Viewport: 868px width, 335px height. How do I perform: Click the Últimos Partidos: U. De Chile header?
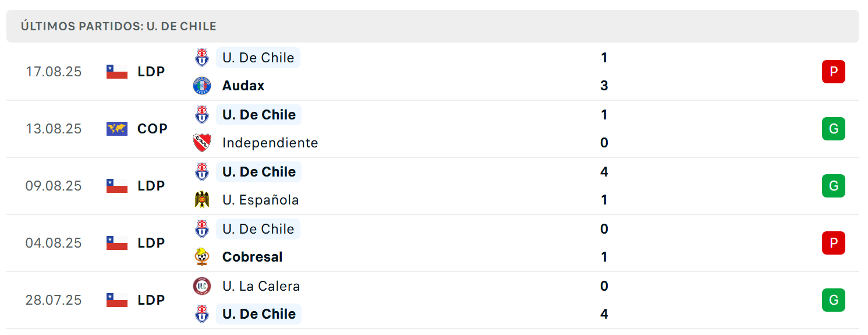click(119, 26)
